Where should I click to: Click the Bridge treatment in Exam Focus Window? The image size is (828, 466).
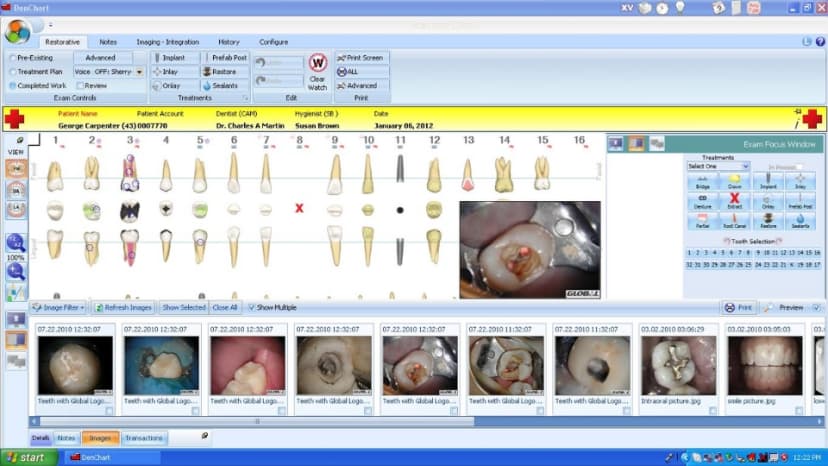(702, 182)
